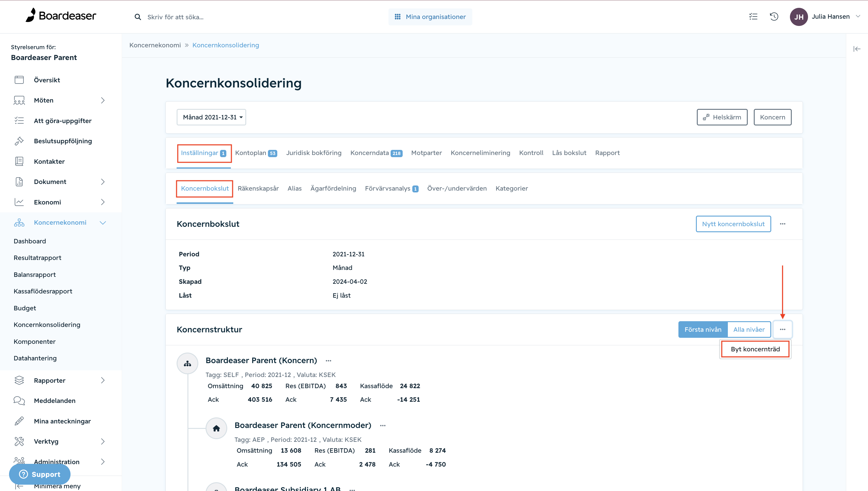Switch to the Juridisk bokföring tab

[x=314, y=153]
